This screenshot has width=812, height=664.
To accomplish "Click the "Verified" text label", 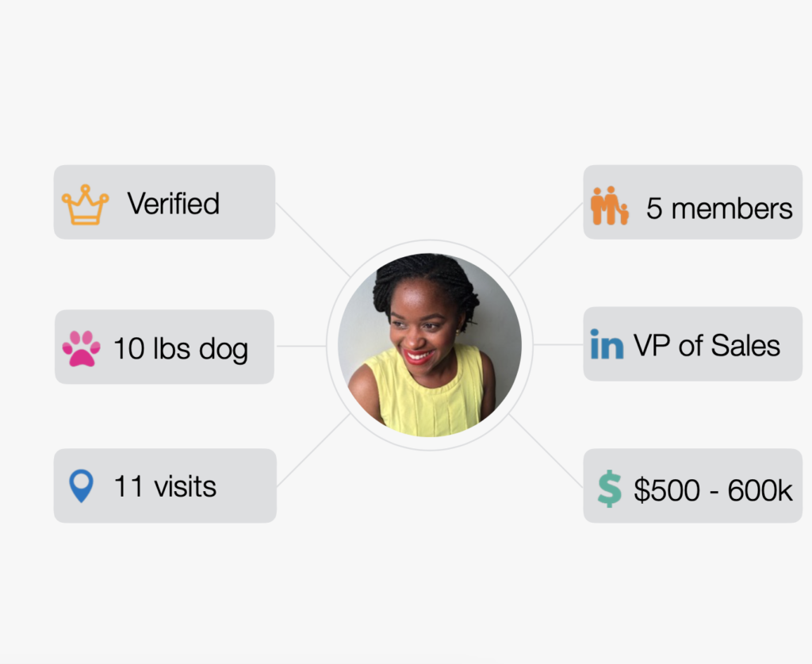I will pyautogui.click(x=174, y=204).
